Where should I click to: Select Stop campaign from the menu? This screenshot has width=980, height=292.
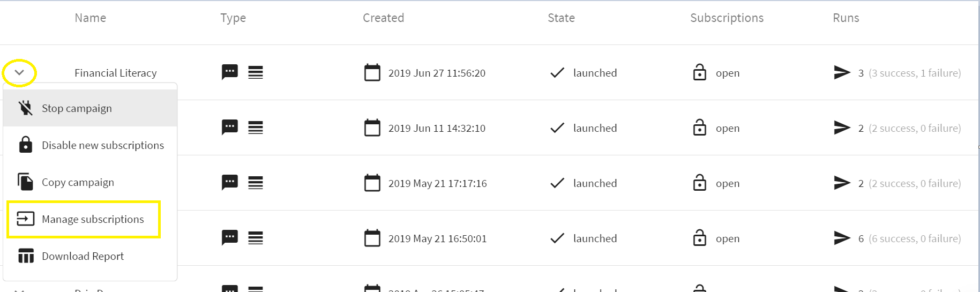coord(77,108)
